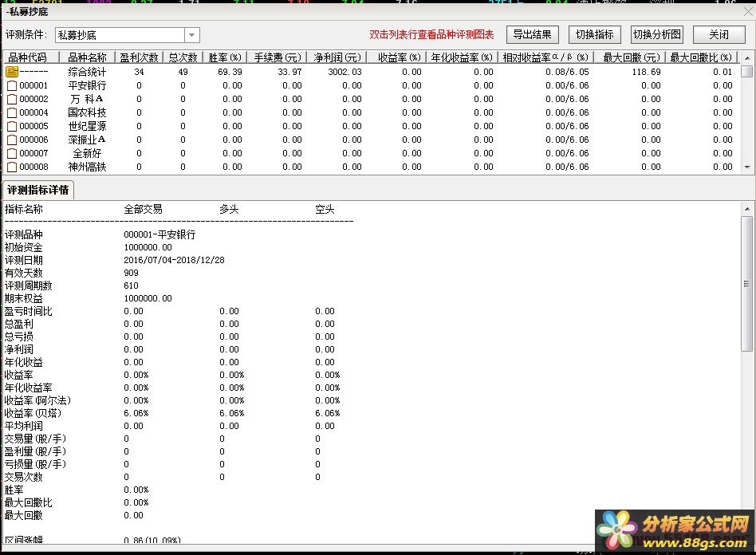This screenshot has height=555, width=756.
Task: Sort by the 年化收益率(%) column header
Action: tap(463, 57)
